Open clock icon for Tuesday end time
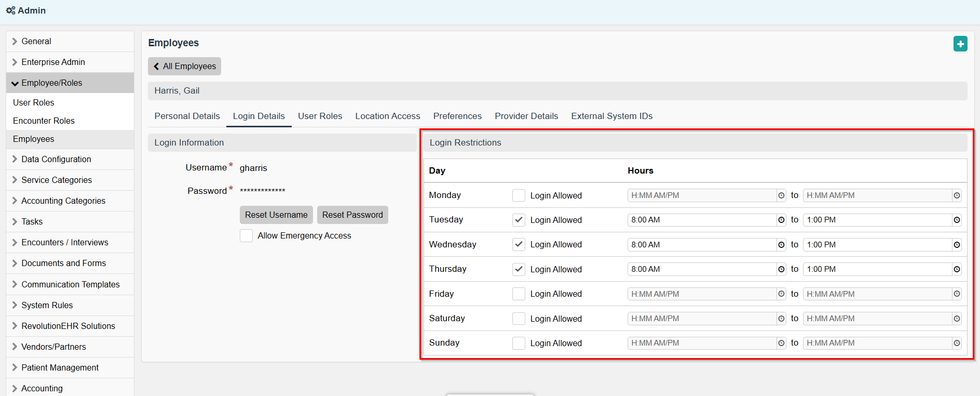The image size is (980, 396). coord(956,220)
